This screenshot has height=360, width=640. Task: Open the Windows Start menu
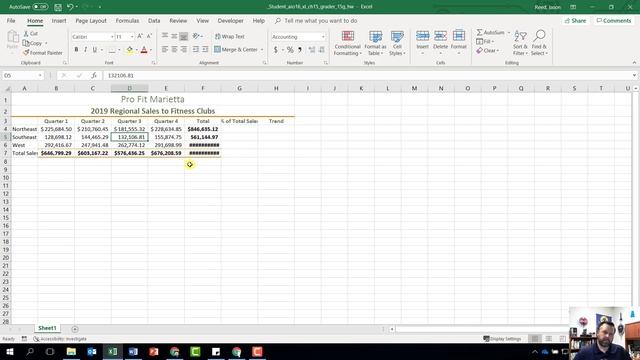tap(9, 351)
